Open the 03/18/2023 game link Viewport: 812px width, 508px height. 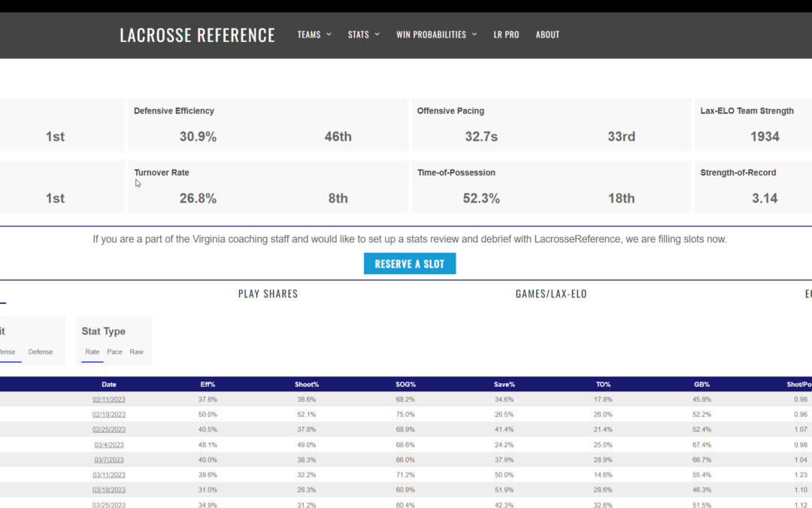coord(109,490)
